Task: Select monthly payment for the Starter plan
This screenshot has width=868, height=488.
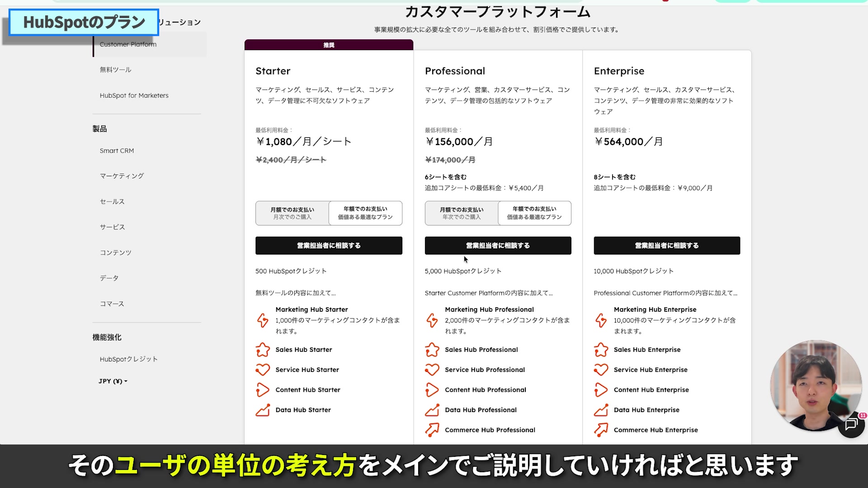Action: pyautogui.click(x=292, y=213)
